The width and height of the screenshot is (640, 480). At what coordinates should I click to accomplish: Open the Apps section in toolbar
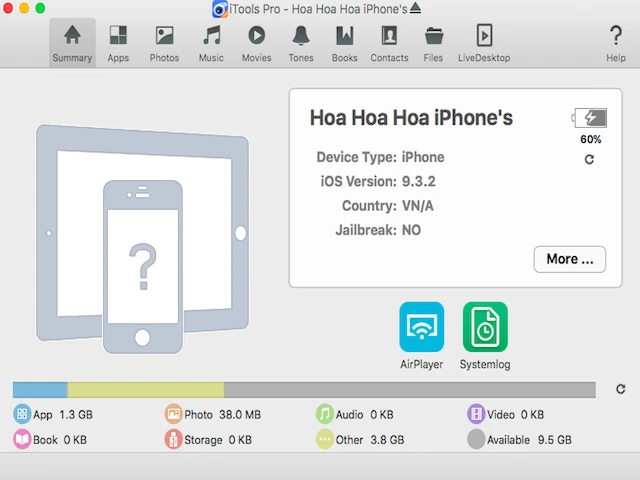pos(118,43)
